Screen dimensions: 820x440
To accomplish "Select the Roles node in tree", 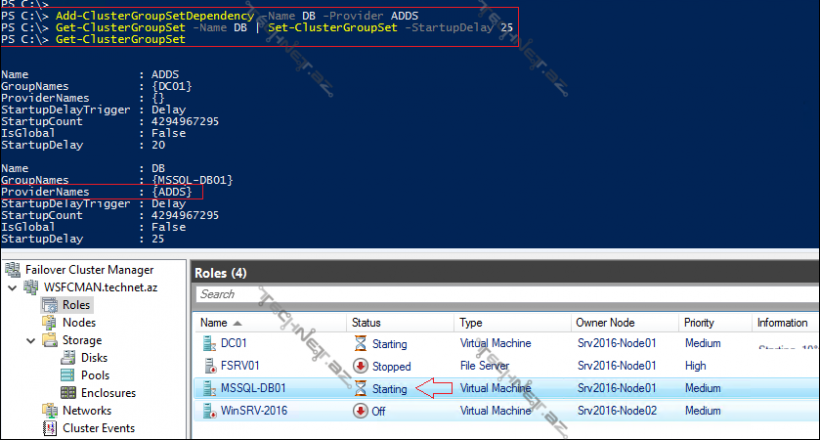I will coord(77,305).
